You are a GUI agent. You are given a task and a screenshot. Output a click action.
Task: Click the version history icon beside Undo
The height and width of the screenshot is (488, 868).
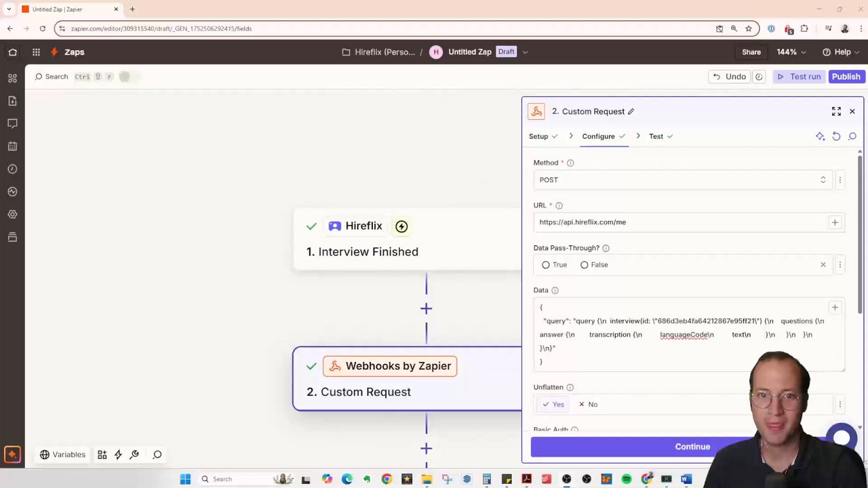point(759,77)
